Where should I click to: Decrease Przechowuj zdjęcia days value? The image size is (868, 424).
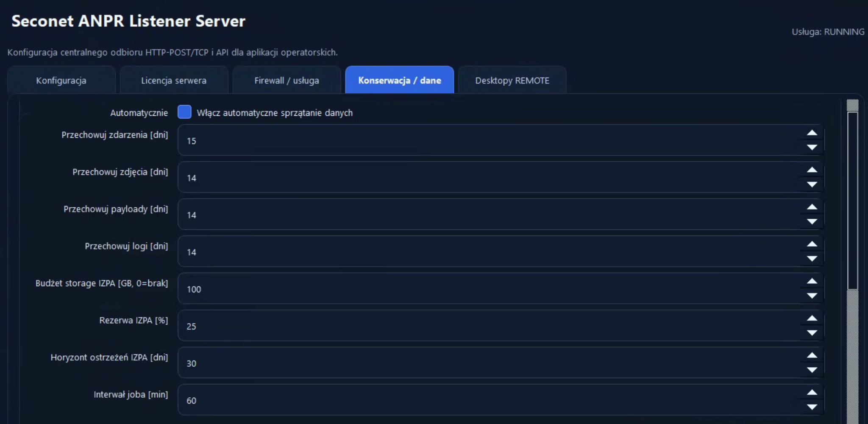point(812,184)
